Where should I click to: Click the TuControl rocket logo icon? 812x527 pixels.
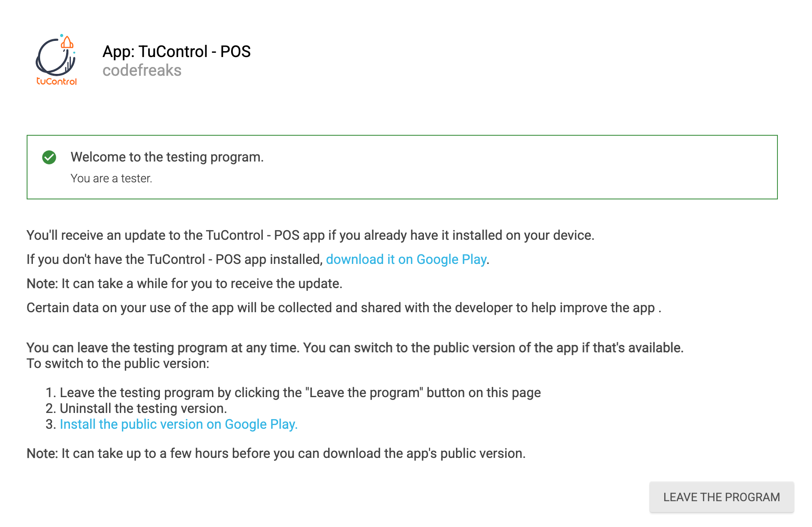[56, 60]
